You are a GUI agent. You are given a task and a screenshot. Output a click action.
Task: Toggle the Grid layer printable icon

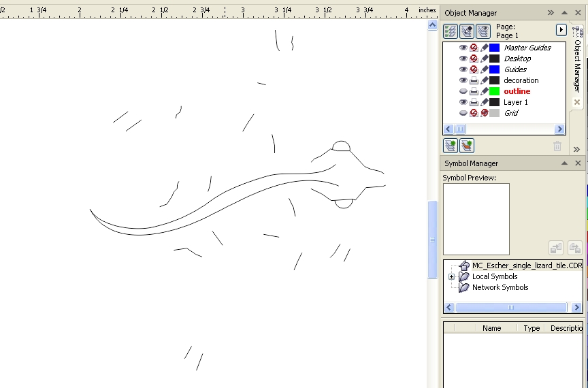click(474, 113)
